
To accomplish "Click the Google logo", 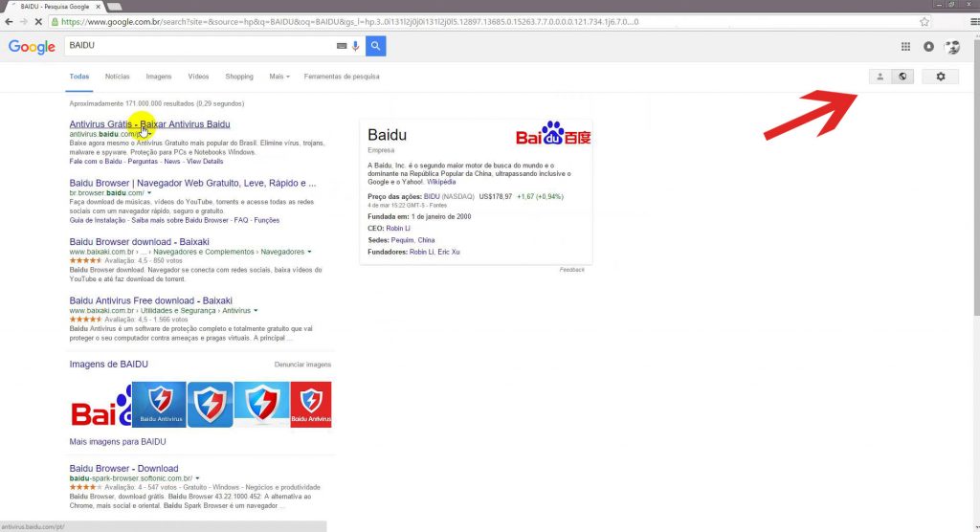I will (x=32, y=47).
